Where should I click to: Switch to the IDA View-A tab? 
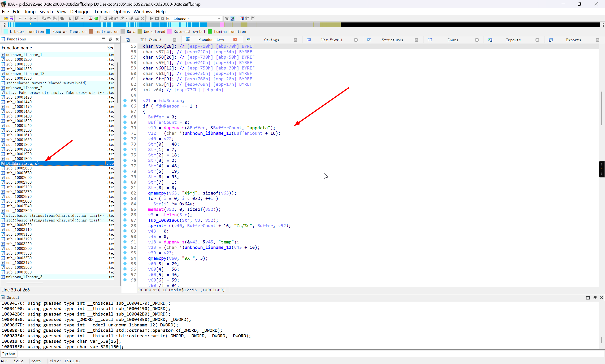(151, 40)
